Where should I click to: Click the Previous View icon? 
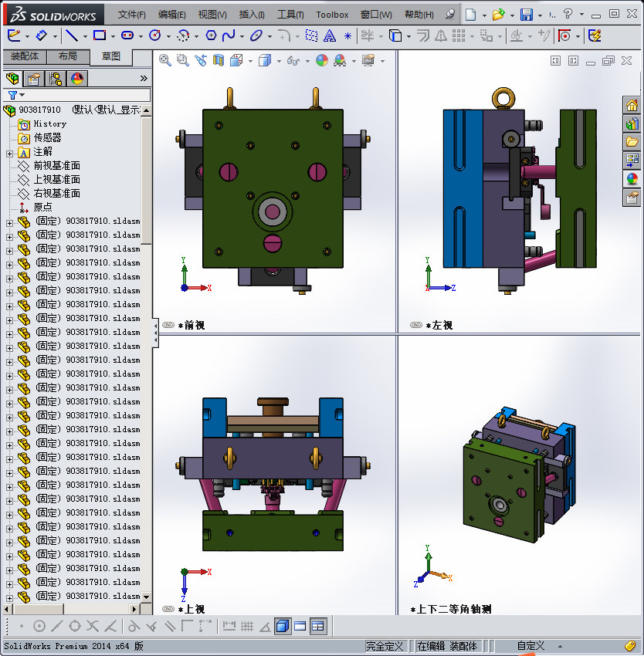(x=201, y=61)
